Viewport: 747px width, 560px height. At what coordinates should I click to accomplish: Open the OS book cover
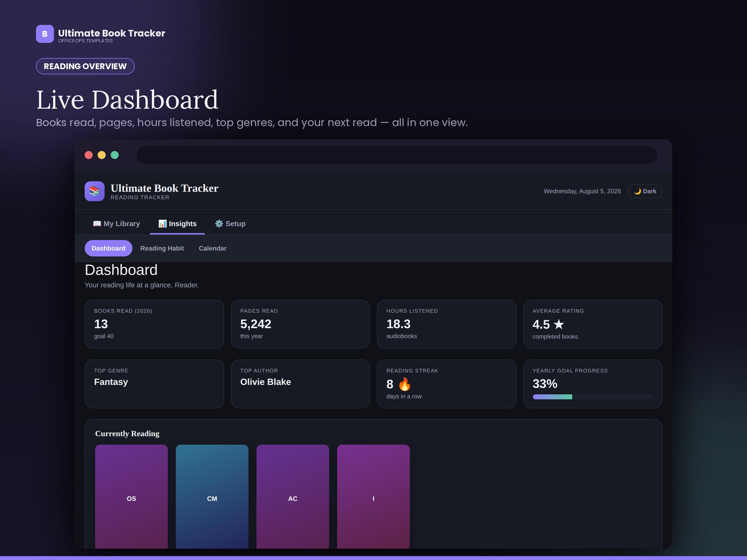pyautogui.click(x=131, y=496)
